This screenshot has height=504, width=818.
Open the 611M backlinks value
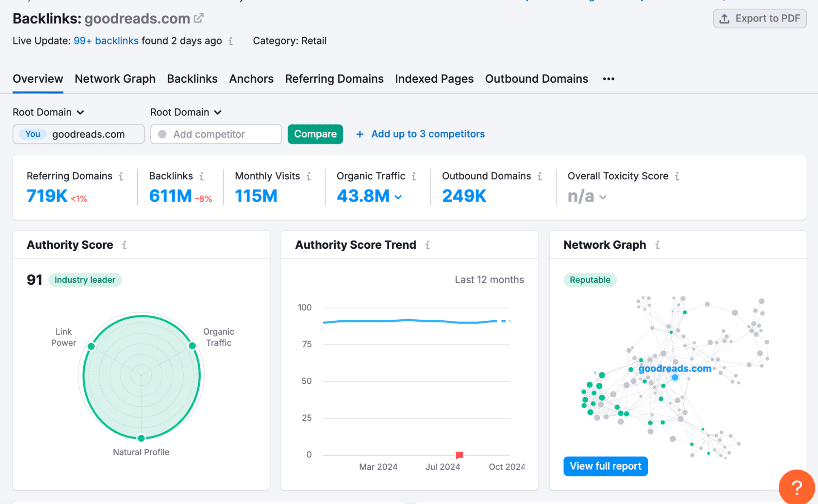(170, 196)
